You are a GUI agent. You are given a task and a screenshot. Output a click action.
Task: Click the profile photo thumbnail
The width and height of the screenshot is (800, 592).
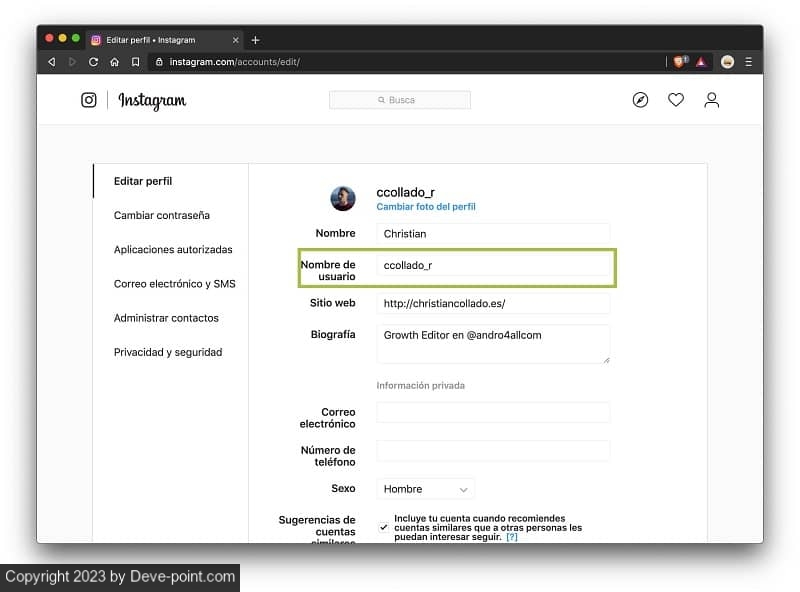[343, 198]
